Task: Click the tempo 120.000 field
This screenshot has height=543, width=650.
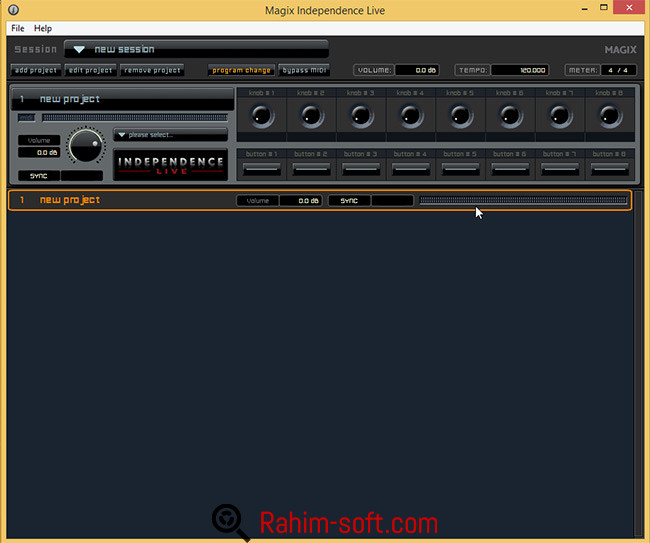Action: tap(520, 70)
